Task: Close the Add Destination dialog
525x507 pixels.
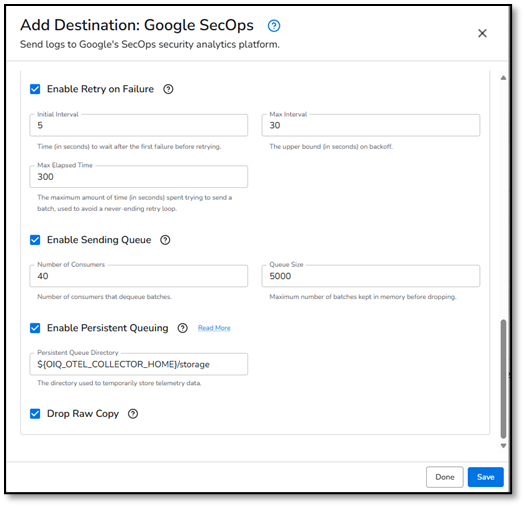Action: coord(482,33)
